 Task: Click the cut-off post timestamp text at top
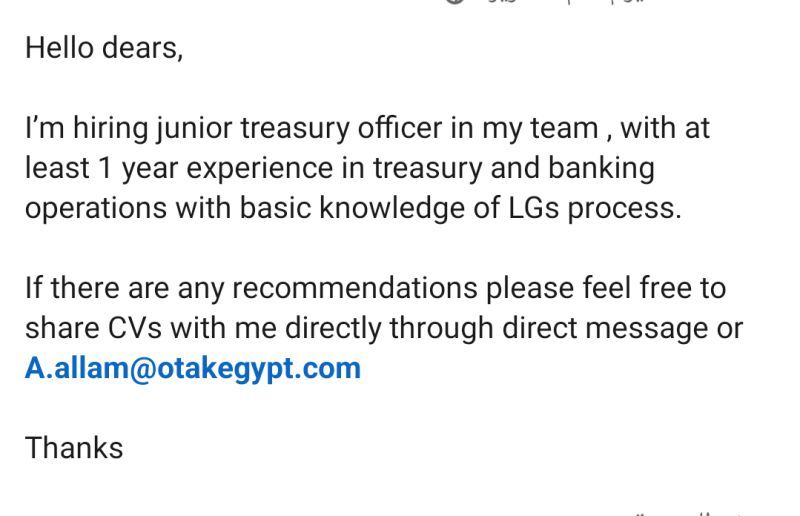pyautogui.click(x=566, y=2)
